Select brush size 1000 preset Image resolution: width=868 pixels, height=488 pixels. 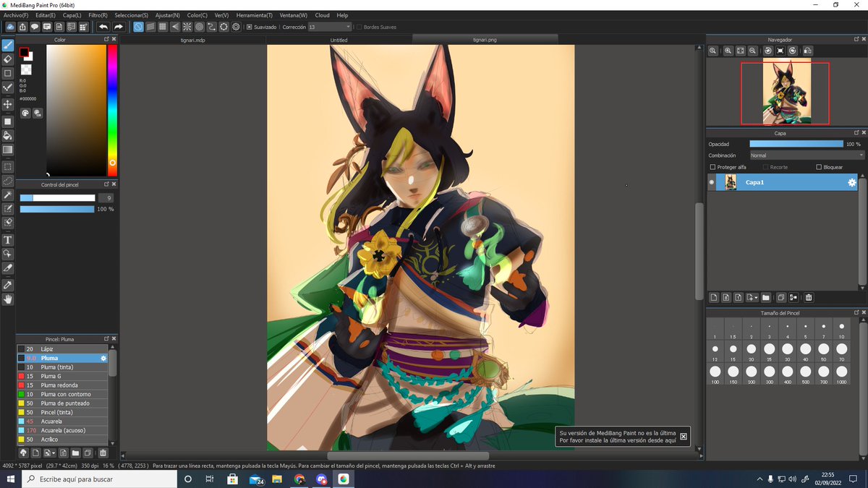coord(841,374)
